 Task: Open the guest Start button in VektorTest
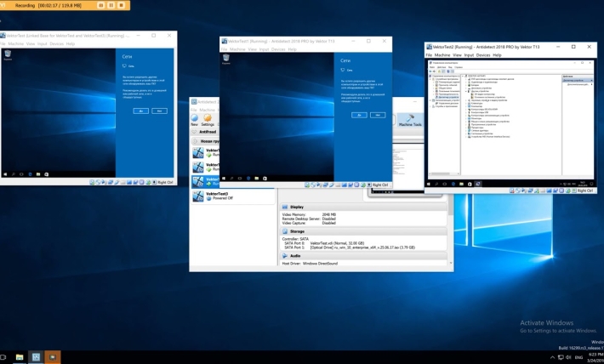(x=5, y=174)
